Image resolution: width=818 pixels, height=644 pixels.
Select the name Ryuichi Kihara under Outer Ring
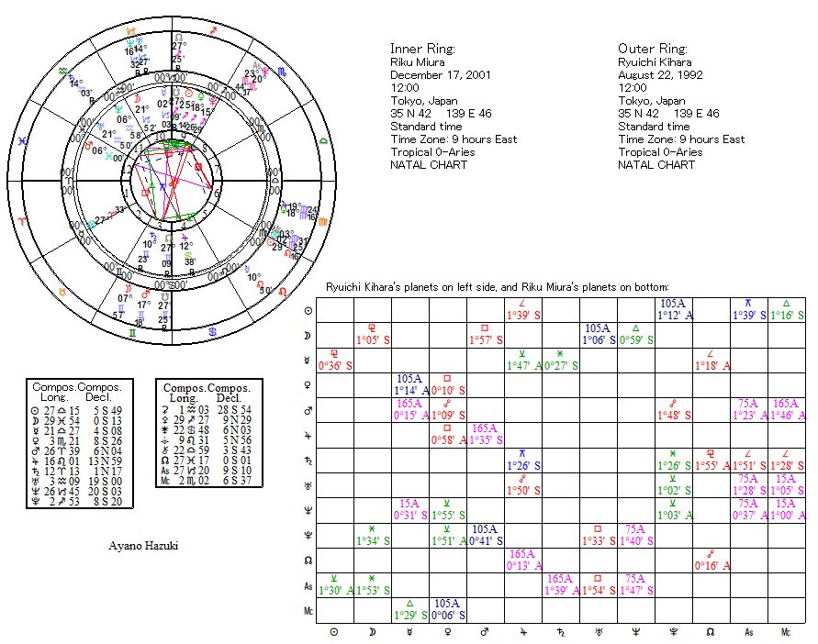click(655, 62)
